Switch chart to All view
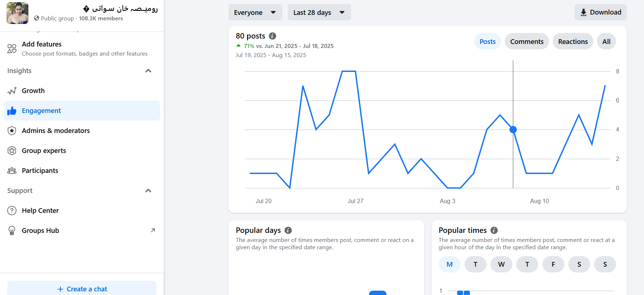 point(607,41)
